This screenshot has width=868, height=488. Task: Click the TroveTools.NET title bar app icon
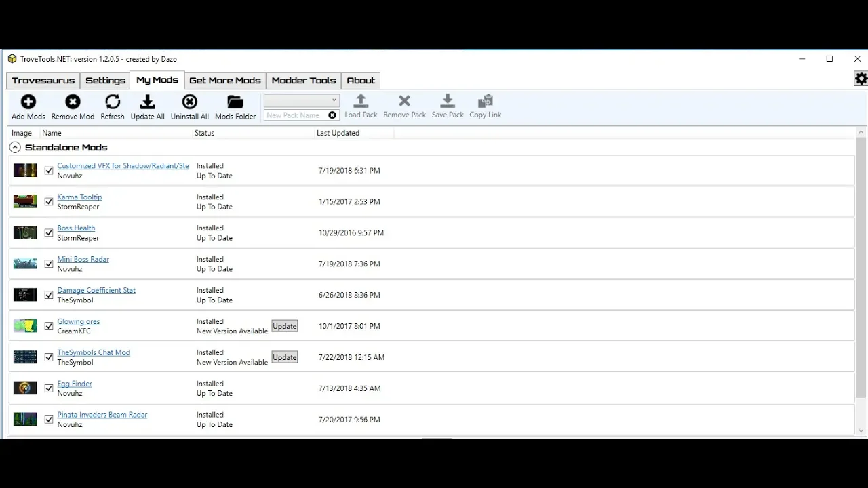point(12,59)
